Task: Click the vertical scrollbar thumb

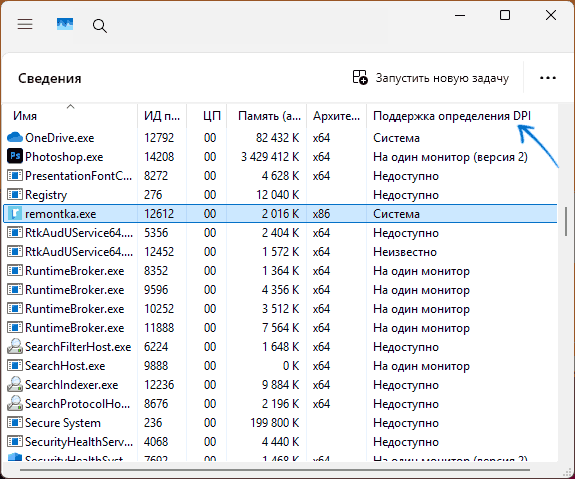Action: (566, 221)
